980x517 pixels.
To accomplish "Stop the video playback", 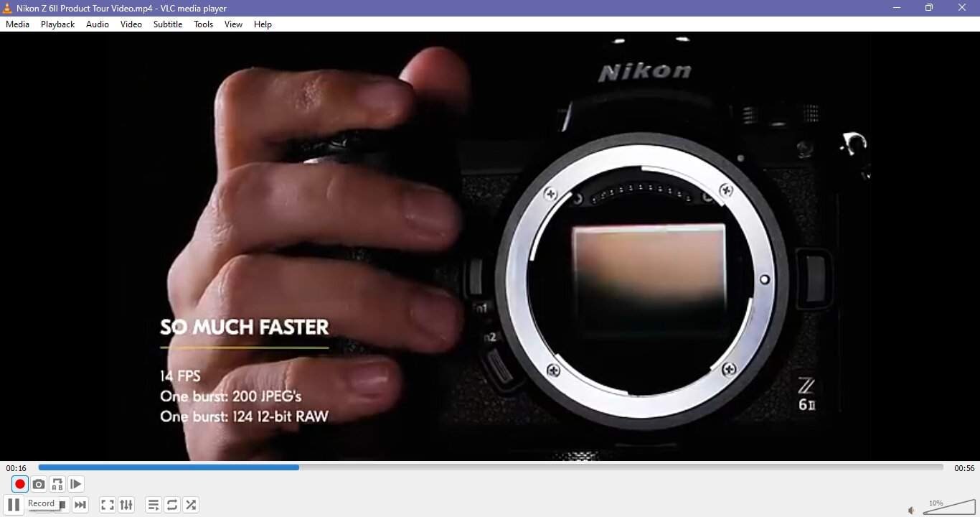I will pos(63,504).
